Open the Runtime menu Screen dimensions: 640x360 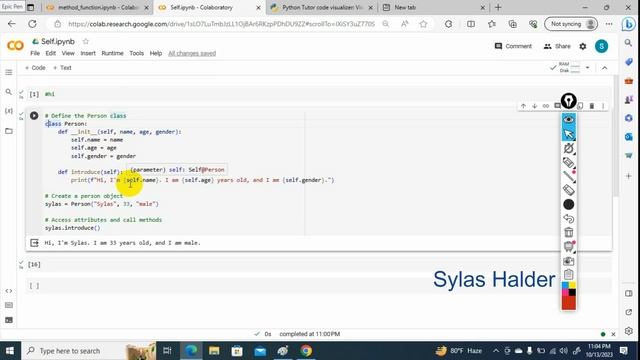point(112,53)
